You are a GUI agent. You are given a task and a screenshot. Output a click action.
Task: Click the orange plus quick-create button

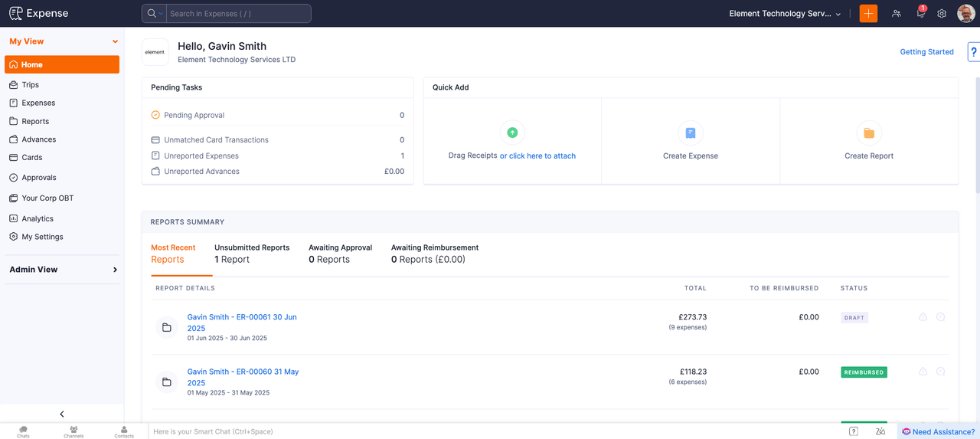point(868,14)
